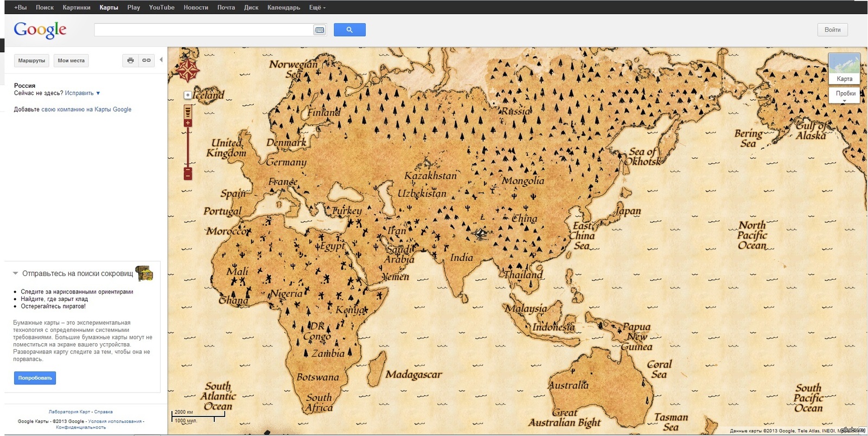Click the свою компанию на Карты Google link
Viewport: 868px width, 436px height.
86,110
